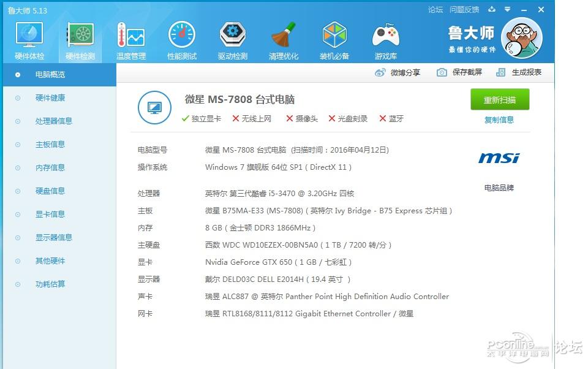Click the 电脑品牌 brand label
Viewport: 588px width, 369px height.
click(x=499, y=188)
